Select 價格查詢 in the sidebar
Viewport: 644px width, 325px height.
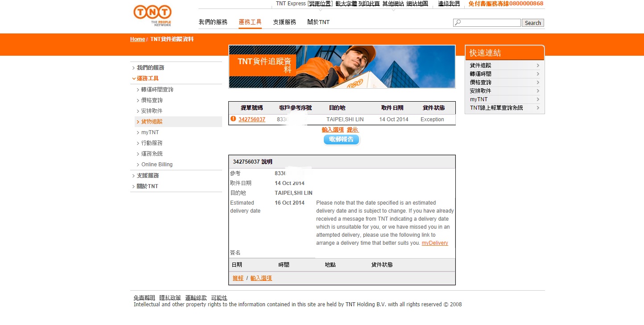tap(152, 100)
